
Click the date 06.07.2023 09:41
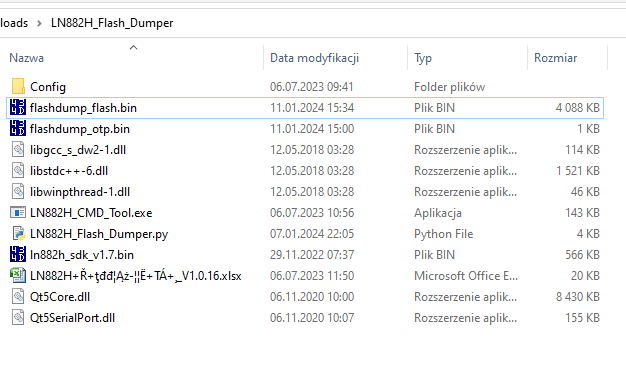coord(312,87)
